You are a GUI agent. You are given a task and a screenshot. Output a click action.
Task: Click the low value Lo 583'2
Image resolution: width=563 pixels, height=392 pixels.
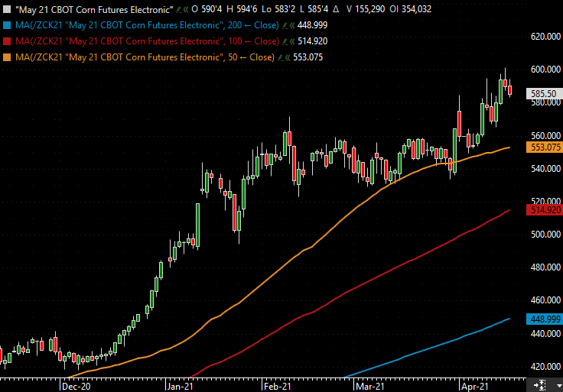(x=278, y=9)
